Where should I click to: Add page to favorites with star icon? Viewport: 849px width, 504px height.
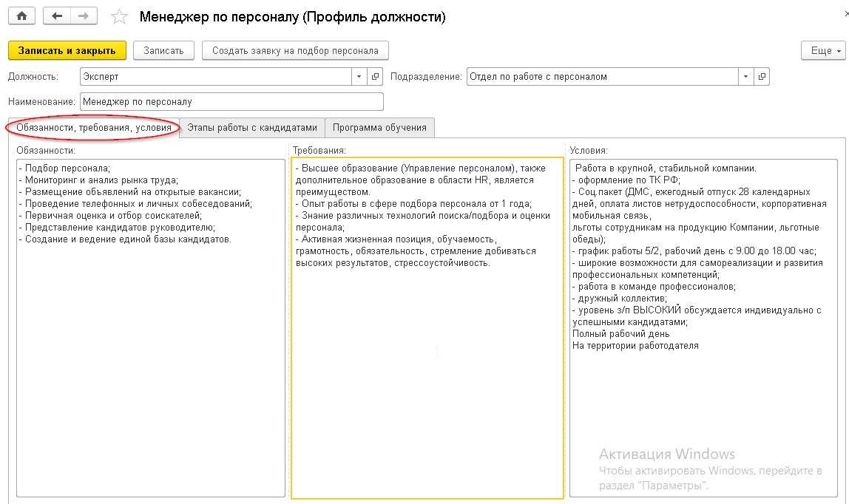click(118, 17)
